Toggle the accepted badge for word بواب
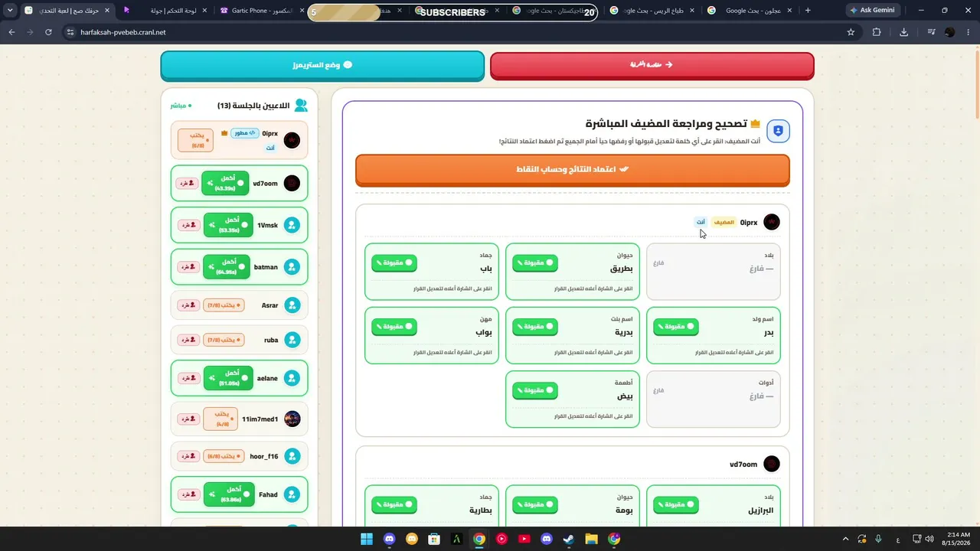The image size is (980, 551). 394,327
